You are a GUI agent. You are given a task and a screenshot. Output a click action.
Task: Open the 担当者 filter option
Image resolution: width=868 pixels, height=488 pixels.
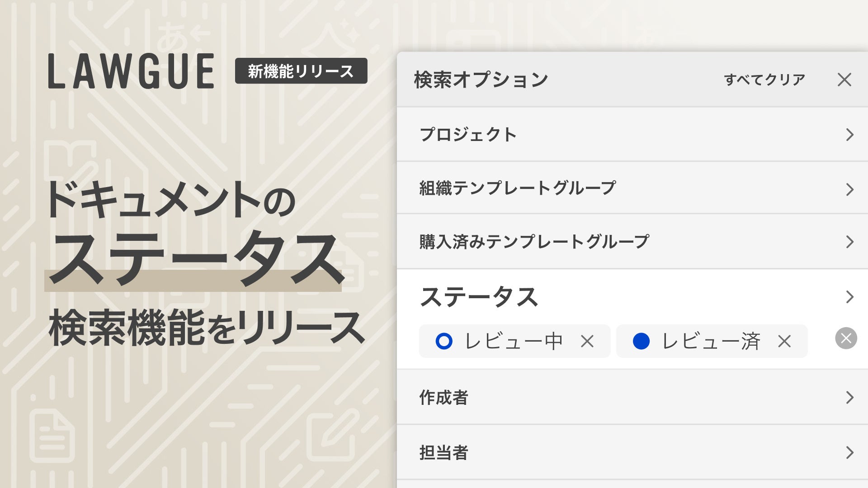point(443,452)
